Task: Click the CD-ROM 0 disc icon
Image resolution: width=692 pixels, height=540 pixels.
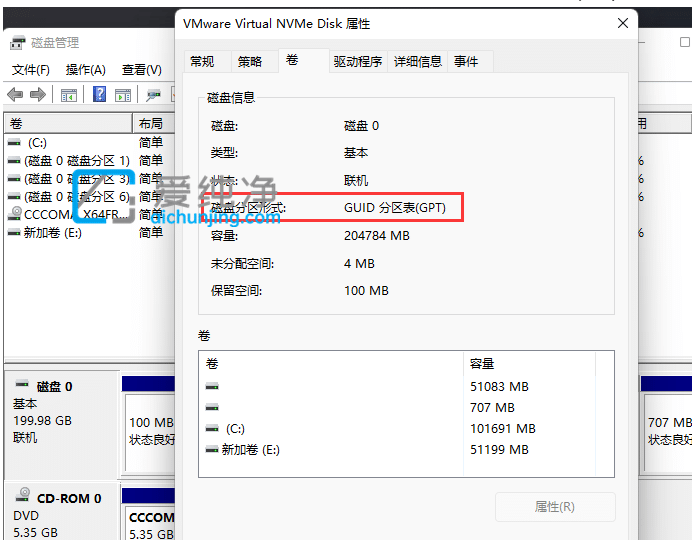Action: click(23, 494)
